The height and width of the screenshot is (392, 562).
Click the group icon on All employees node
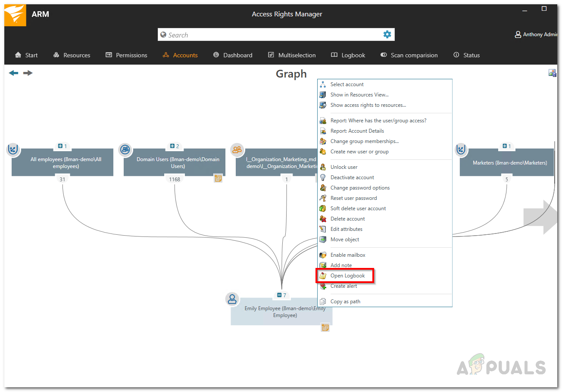point(13,149)
